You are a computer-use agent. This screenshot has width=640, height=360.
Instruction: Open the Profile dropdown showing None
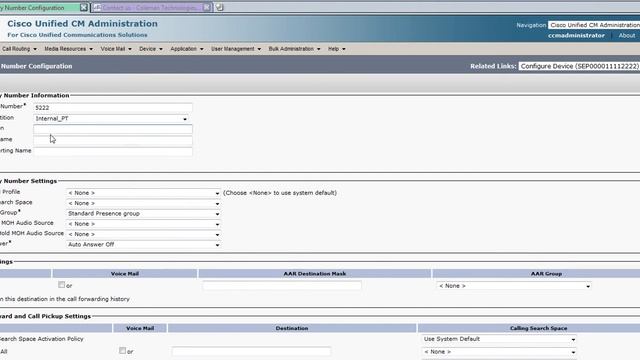coord(143,193)
